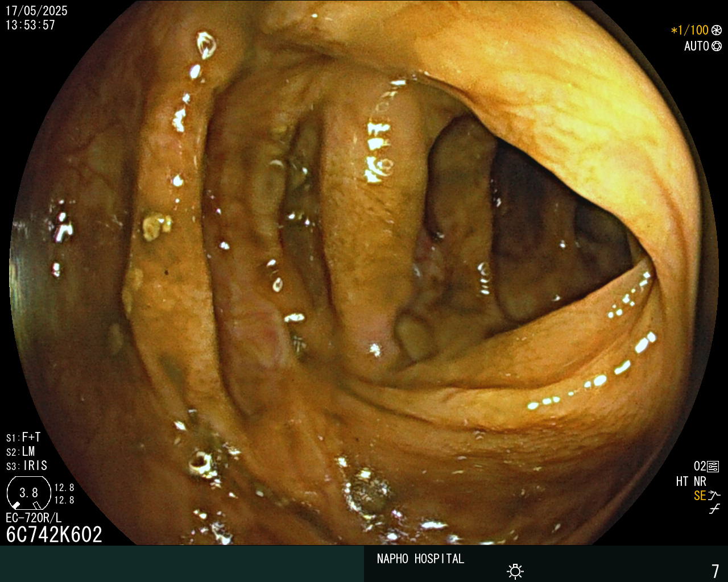
Task: Click the S2:LM switch assignment
Action: click(x=21, y=452)
